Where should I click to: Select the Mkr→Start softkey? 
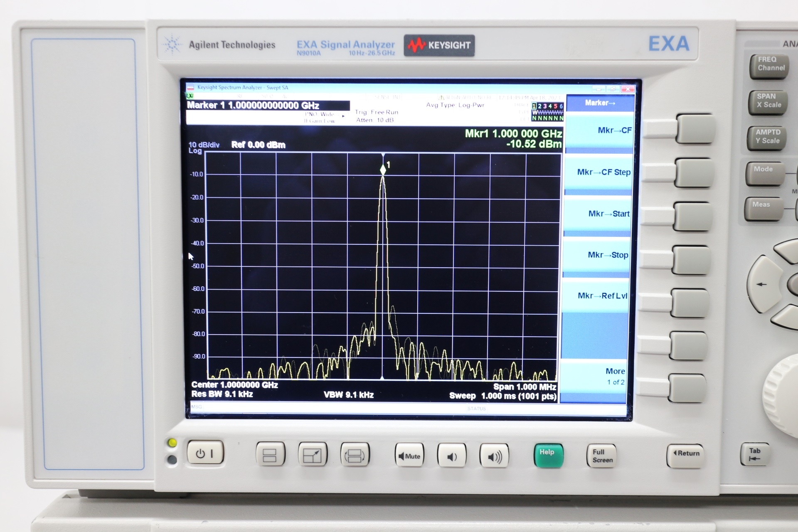pyautogui.click(x=598, y=214)
